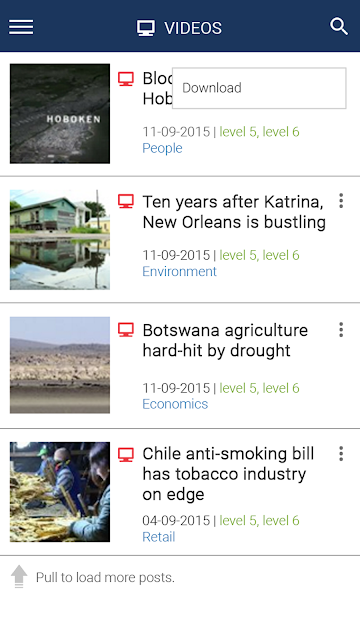Tap the search magnifier icon
Viewport: 360px width, 640px height.
pyautogui.click(x=339, y=27)
